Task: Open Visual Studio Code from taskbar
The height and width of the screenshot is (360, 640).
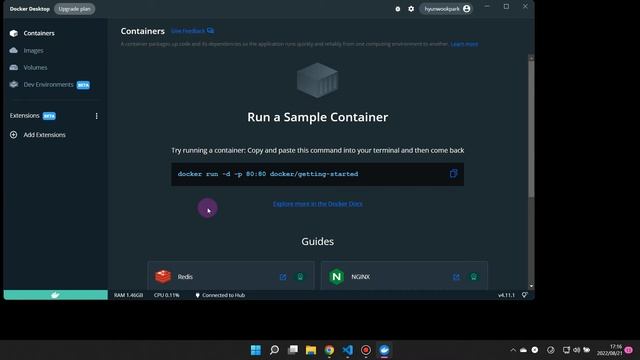Action: point(348,350)
